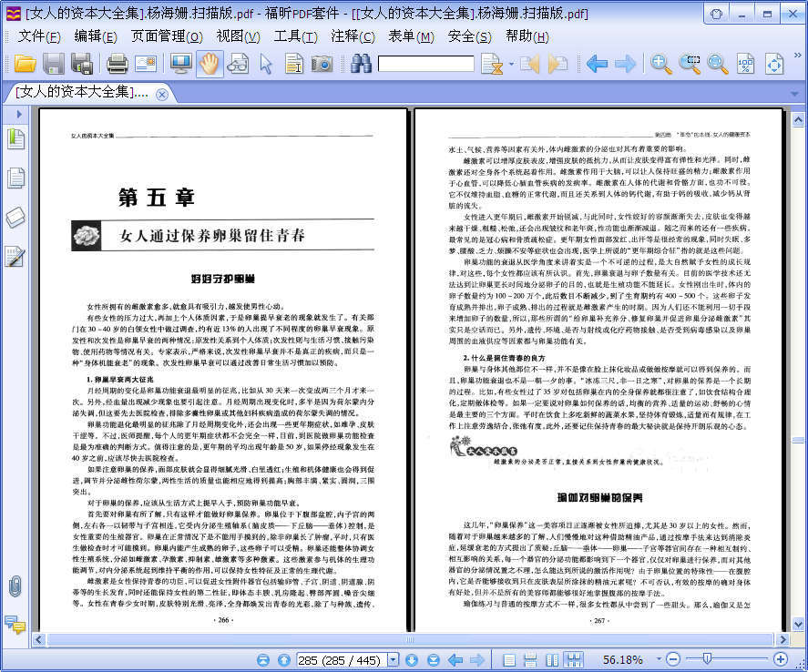
Task: Switch to continuous page layout
Action: click(x=530, y=659)
